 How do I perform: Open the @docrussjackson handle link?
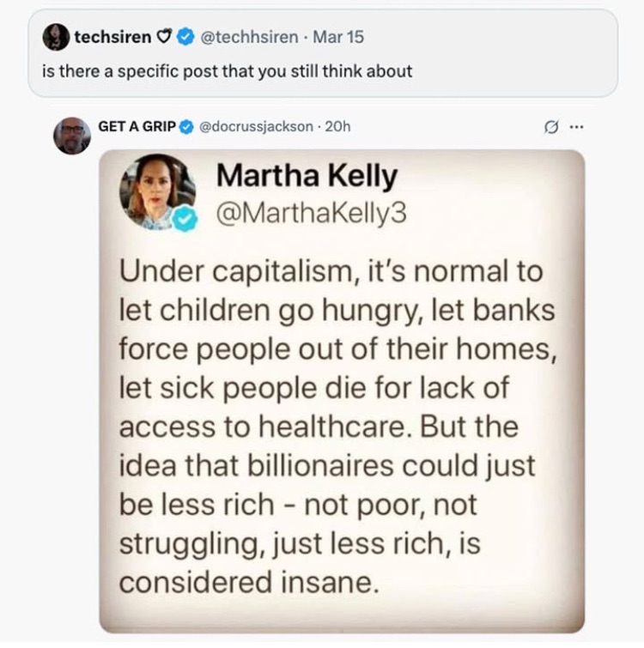[x=256, y=126]
